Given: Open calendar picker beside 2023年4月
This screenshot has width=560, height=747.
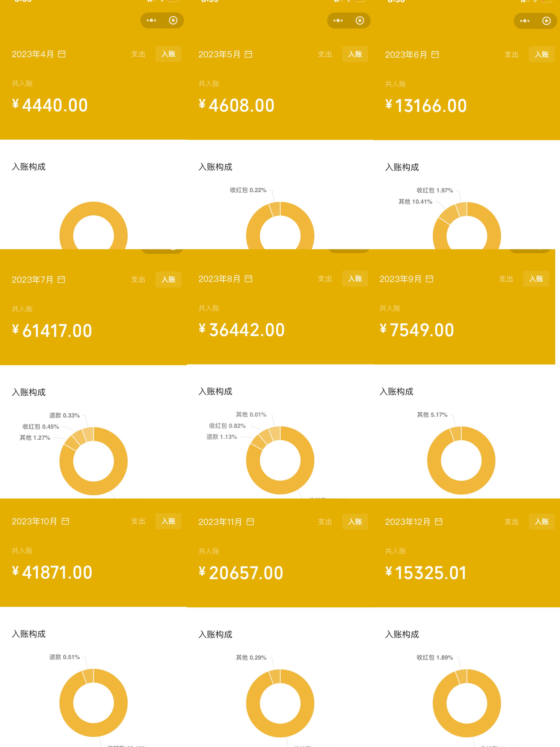Looking at the screenshot, I should click(62, 54).
